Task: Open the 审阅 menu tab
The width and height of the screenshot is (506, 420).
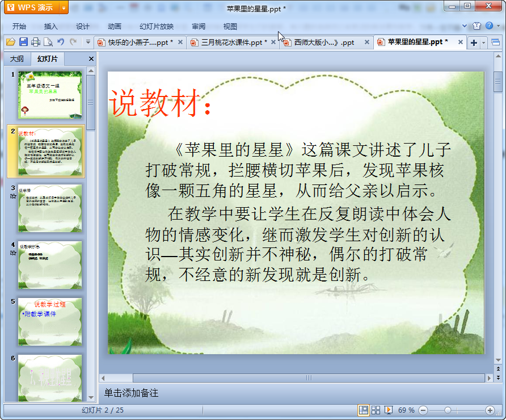Action: click(x=199, y=27)
